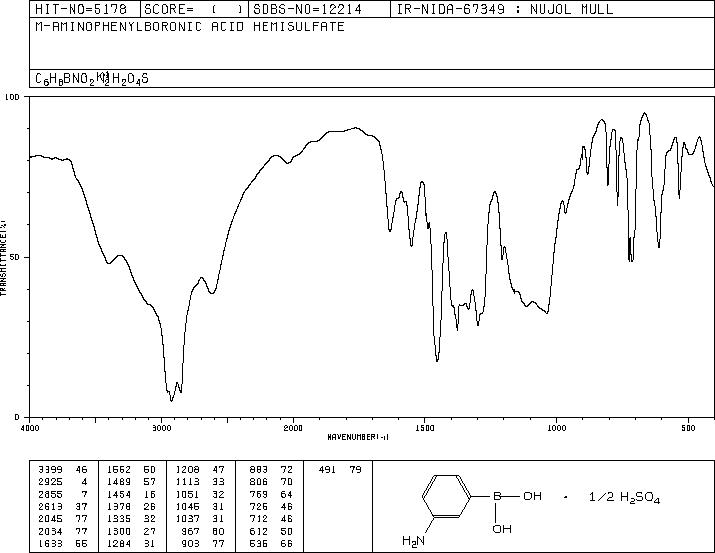
Task: Select peak 2613 in the peak table
Action: coord(50,507)
